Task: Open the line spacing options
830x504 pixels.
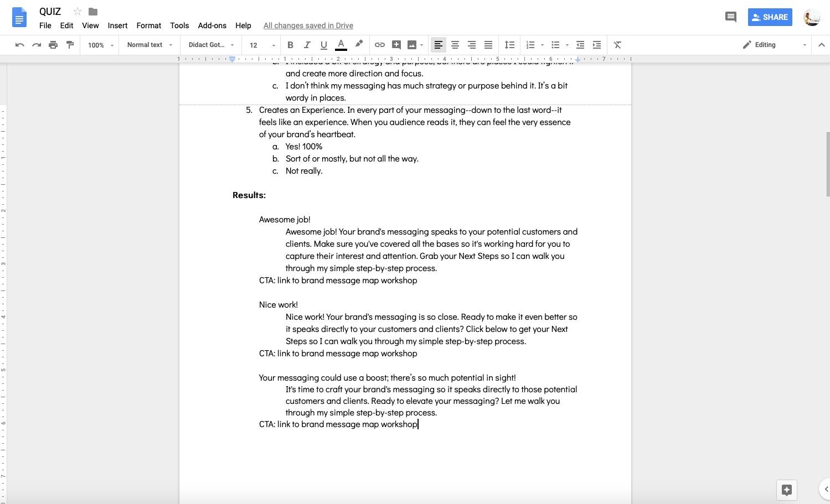Action: point(510,45)
